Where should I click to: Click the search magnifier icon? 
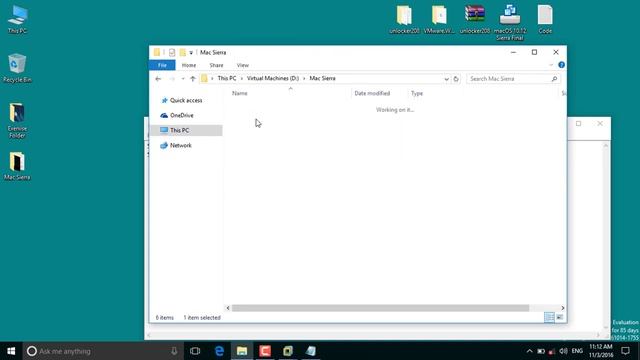pos(554,79)
